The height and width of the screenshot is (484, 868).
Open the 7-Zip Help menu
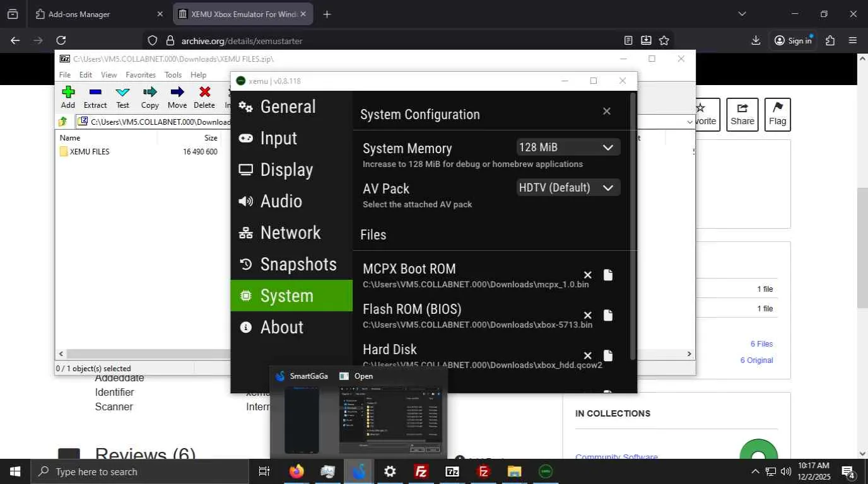(x=199, y=74)
